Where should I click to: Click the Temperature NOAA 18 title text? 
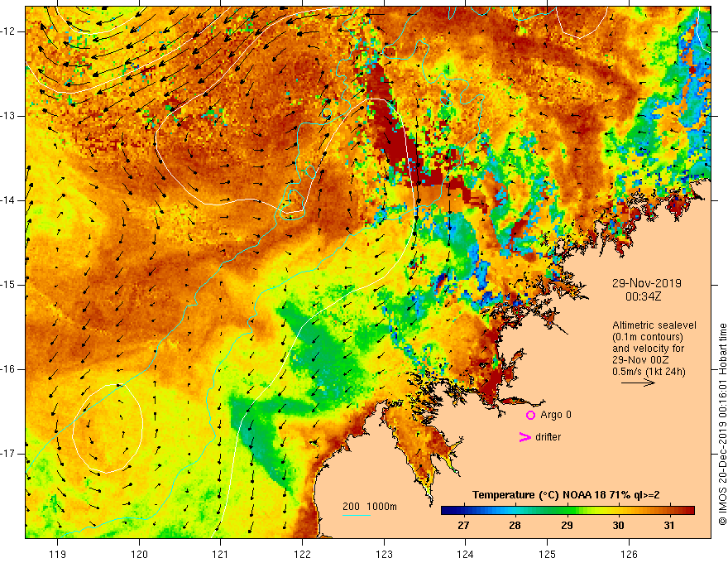coord(566,495)
